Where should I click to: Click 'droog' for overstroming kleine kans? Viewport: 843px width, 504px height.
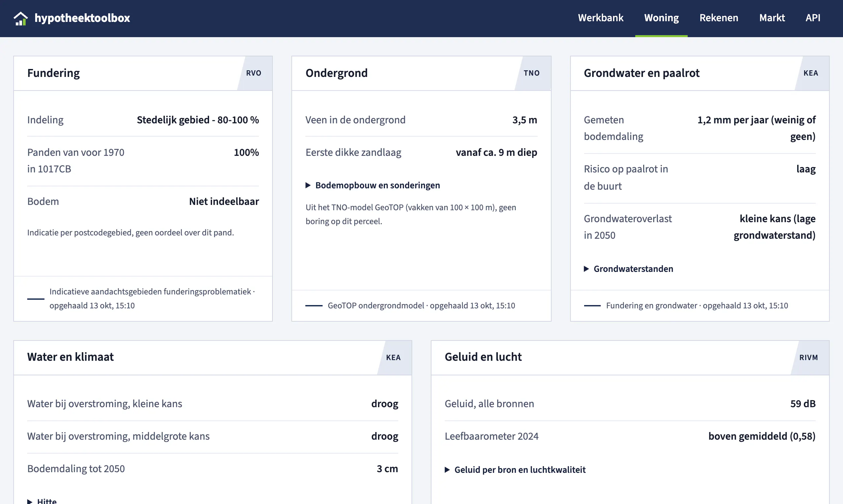385,404
